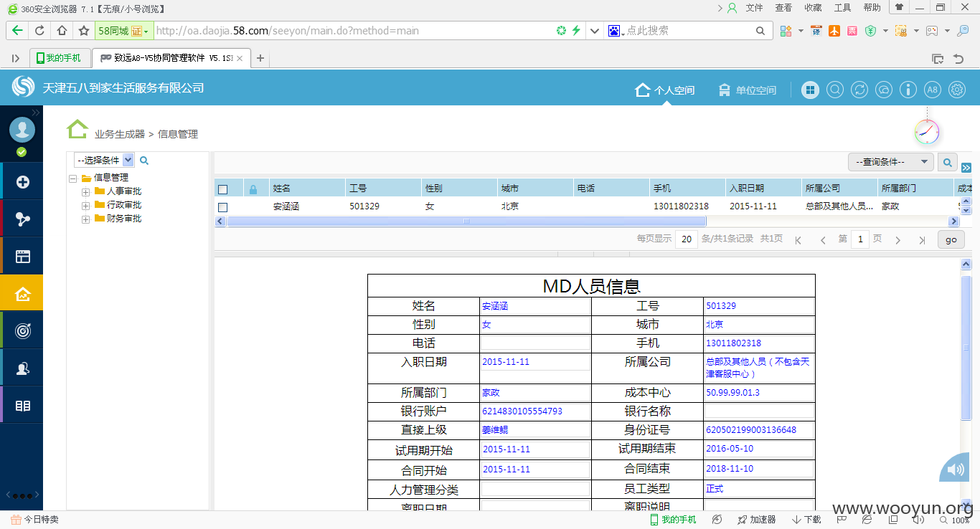Image resolution: width=980 pixels, height=529 pixels.
Task: Click the browser home button
Action: click(62, 31)
